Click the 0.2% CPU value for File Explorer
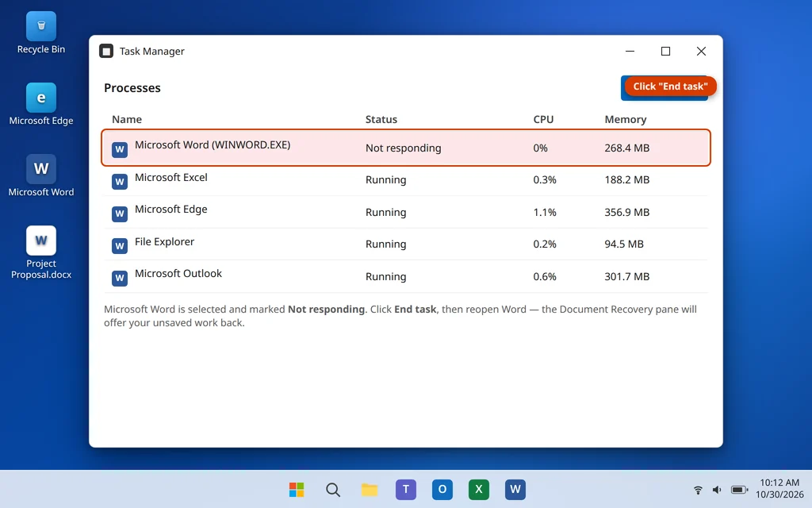This screenshot has height=508, width=812. click(x=545, y=244)
